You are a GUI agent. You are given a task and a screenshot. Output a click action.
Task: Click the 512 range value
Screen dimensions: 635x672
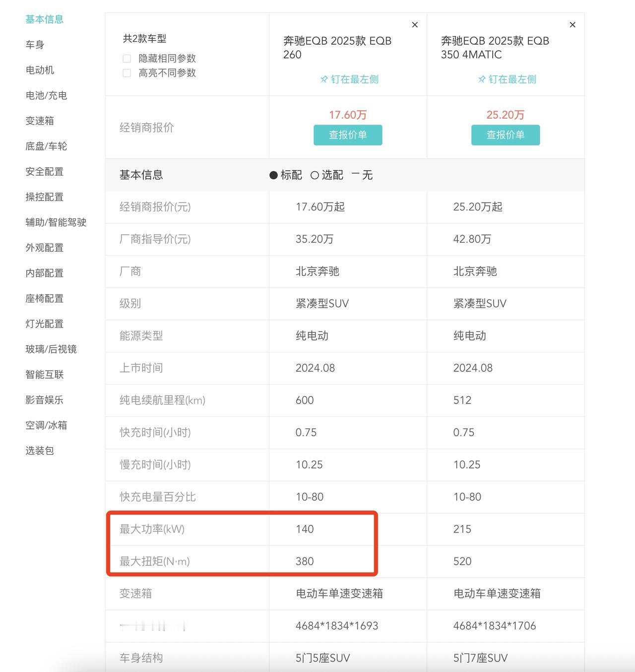[x=462, y=400]
